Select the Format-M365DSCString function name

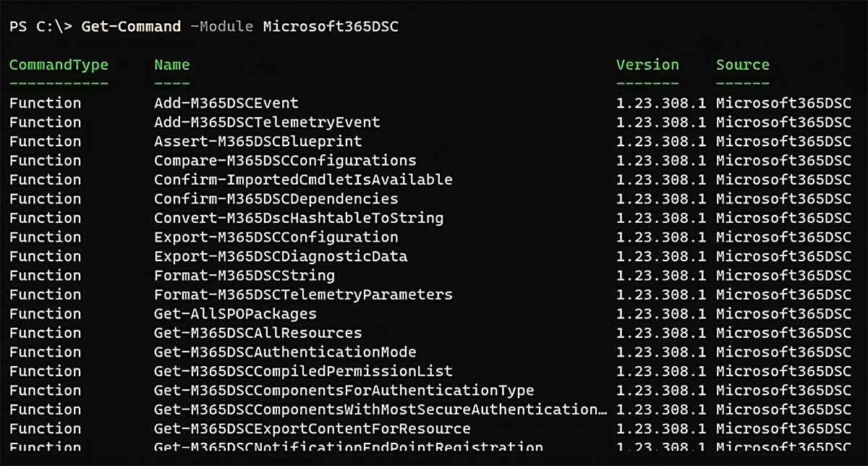[x=244, y=275]
